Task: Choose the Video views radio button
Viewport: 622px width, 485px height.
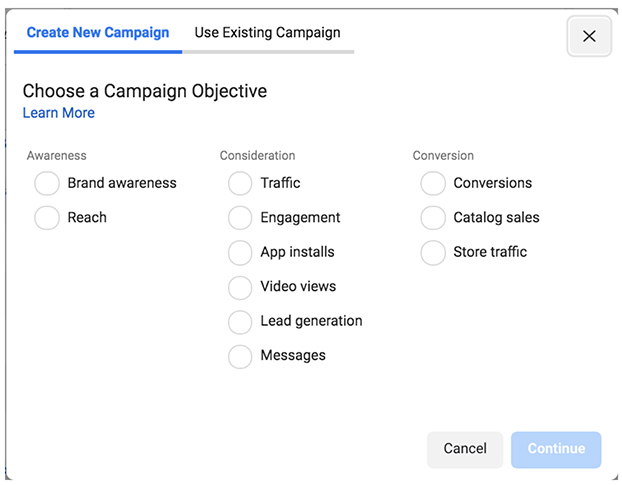Action: point(240,287)
